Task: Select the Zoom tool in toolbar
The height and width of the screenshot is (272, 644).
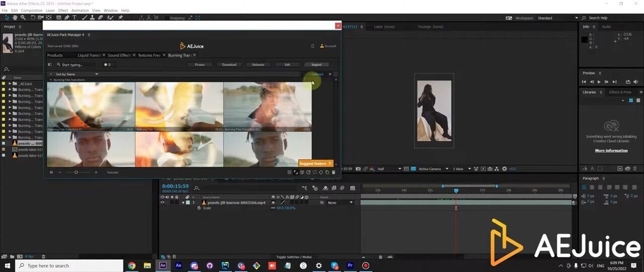Action: (x=23, y=18)
